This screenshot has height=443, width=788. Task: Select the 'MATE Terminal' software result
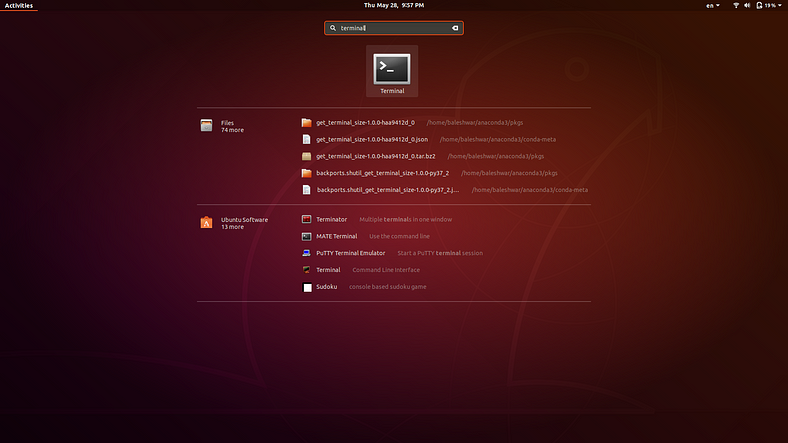click(x=336, y=236)
